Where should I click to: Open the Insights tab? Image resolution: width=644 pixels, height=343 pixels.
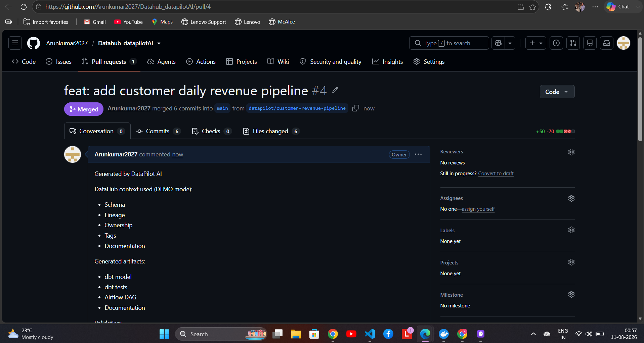pyautogui.click(x=388, y=62)
